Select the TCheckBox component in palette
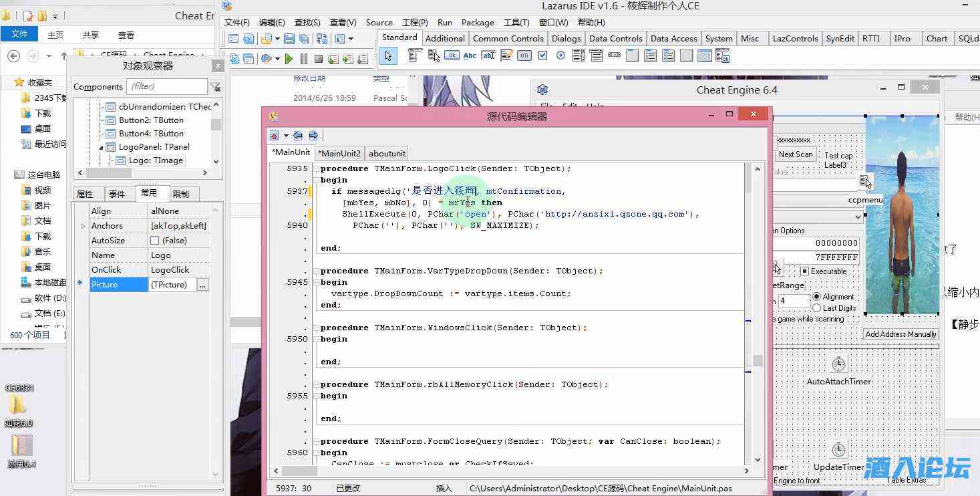This screenshot has width=980, height=496. 542,55
